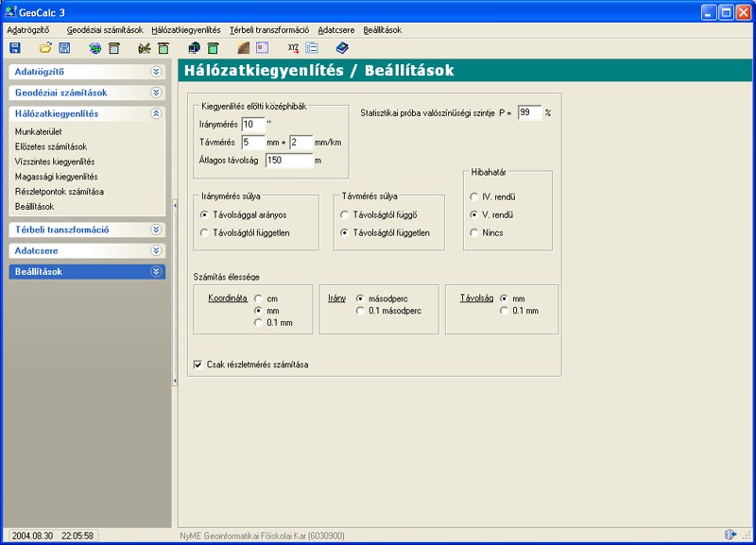This screenshot has width=756, height=545.
Task: Open the Hálózatkiegyenlítés menu
Action: pyautogui.click(x=185, y=30)
